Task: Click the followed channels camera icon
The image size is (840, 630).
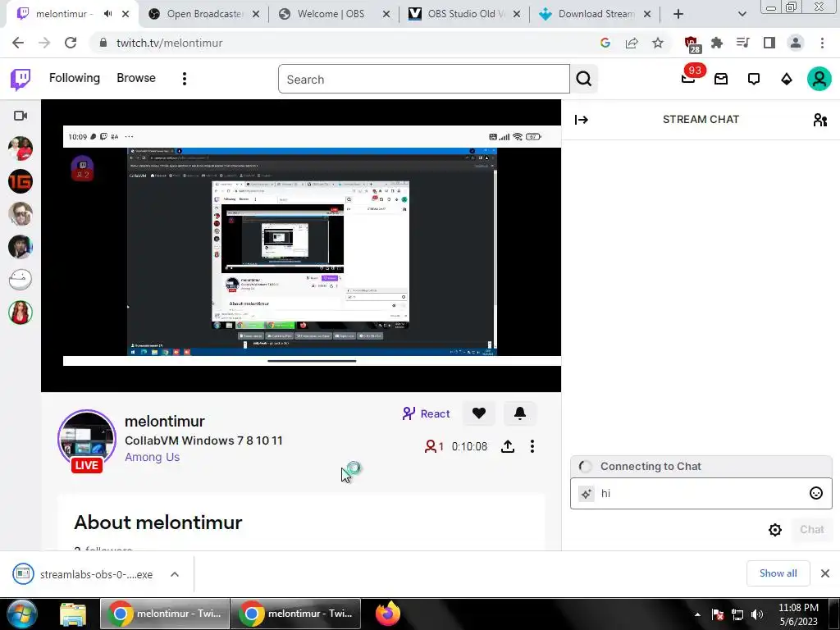Action: [x=21, y=116]
